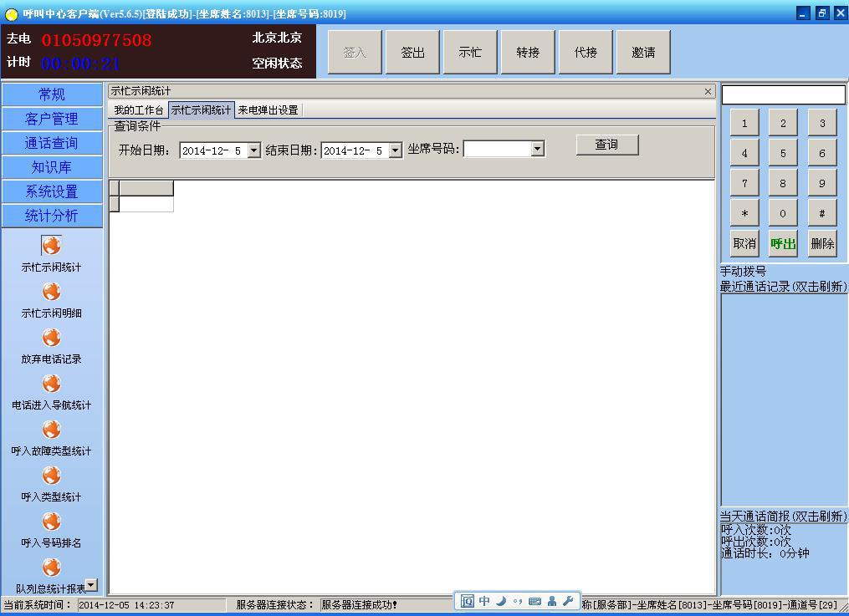The image size is (849, 616).
Task: Click the 队列总统计报表 icon
Action: 52,568
